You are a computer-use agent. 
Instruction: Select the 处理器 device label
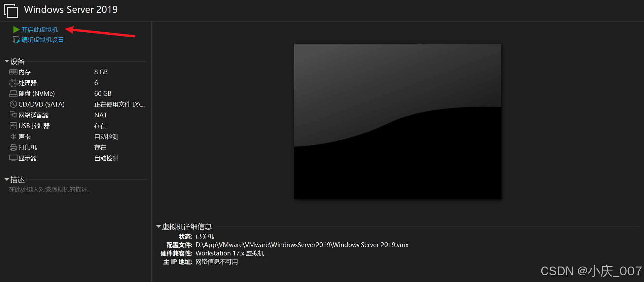pos(28,83)
